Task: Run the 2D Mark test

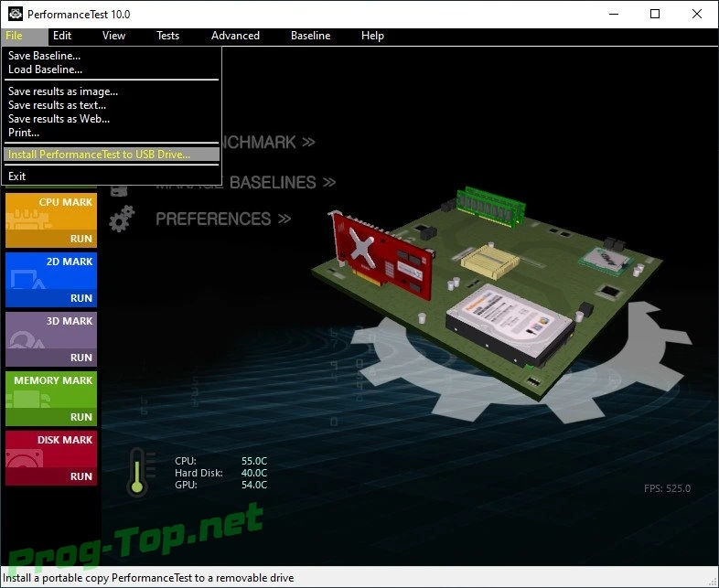Action: point(51,280)
